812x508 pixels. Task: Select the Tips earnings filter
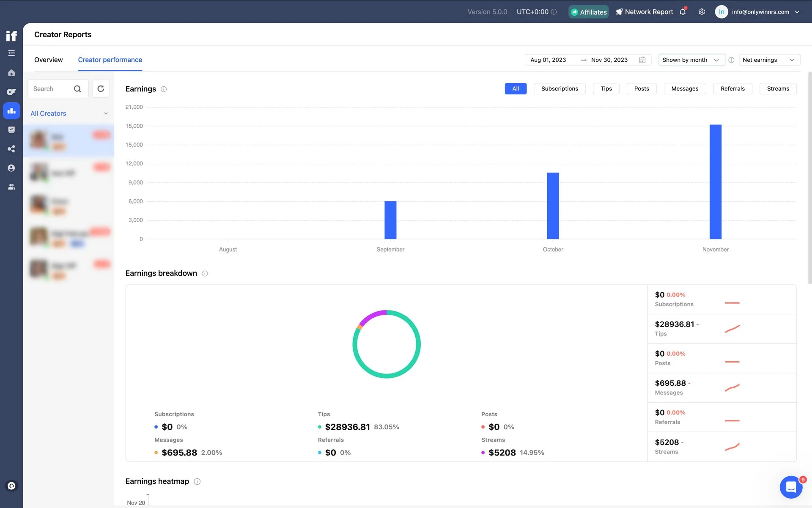(x=606, y=89)
